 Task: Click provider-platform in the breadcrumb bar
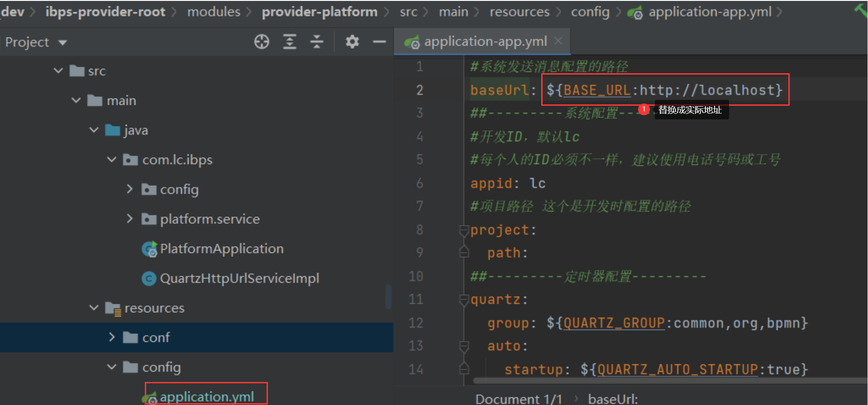[x=320, y=12]
